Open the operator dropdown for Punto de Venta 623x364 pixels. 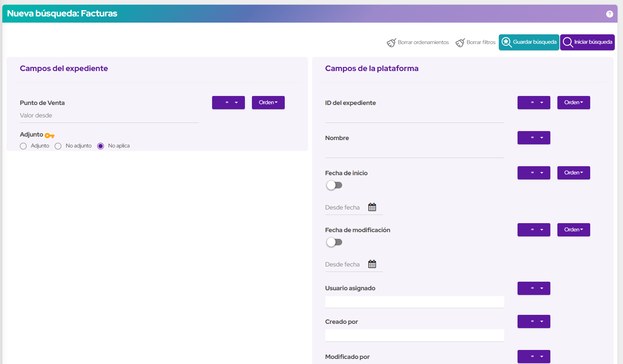pyautogui.click(x=228, y=103)
